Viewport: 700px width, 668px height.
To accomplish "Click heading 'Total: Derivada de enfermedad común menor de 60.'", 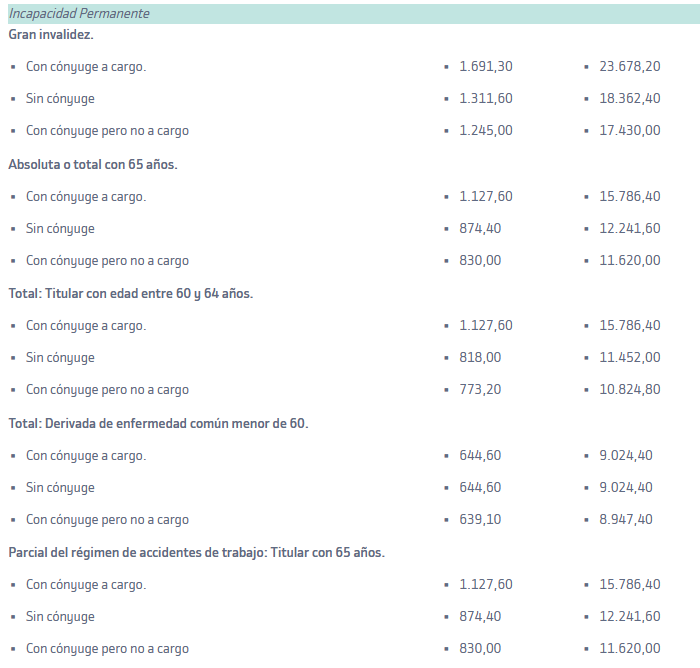I will click(x=158, y=424).
